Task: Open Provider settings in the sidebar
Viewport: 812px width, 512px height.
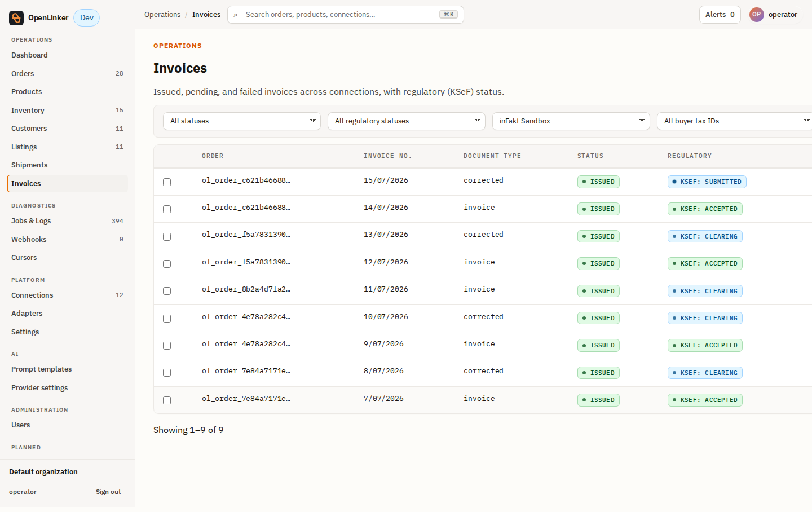Action: [x=67, y=388]
